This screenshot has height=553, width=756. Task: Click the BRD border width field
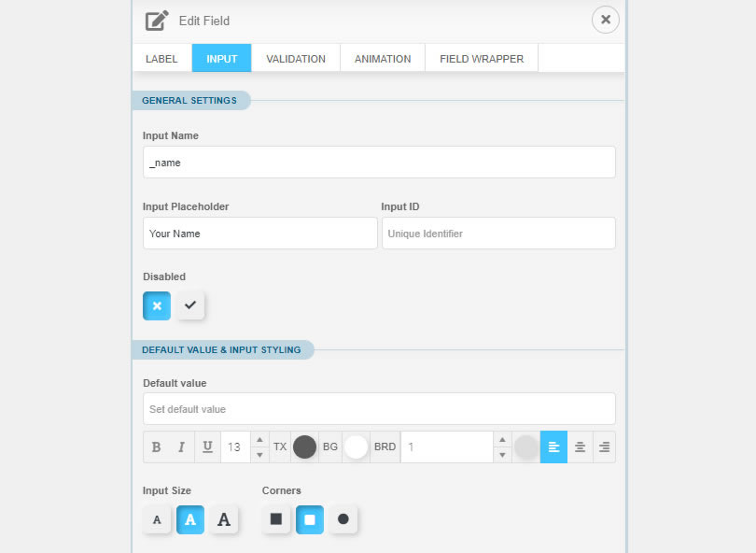[x=446, y=447]
